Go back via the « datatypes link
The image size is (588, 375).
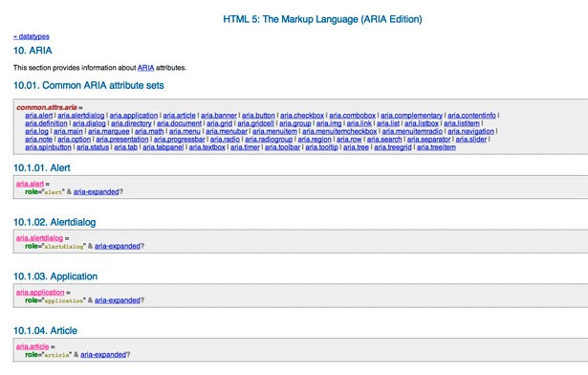(32, 36)
